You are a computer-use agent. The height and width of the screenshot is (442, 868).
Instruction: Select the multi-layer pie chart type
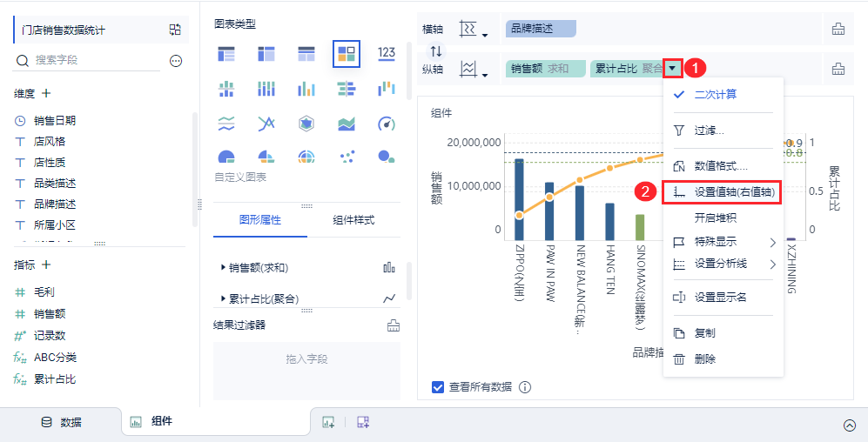[x=306, y=157]
